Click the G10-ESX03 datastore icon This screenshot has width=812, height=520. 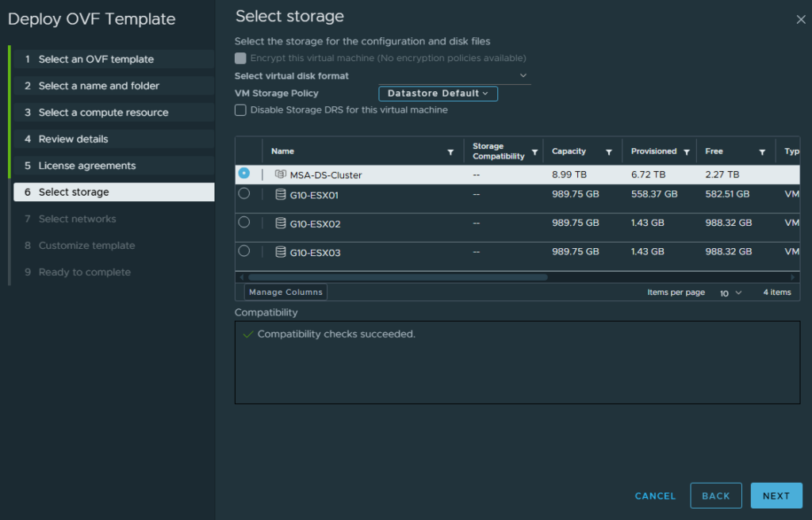pos(281,252)
